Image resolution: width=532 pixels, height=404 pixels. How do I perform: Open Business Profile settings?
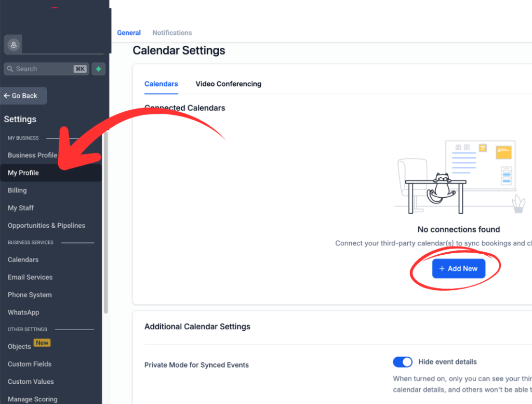coord(32,155)
